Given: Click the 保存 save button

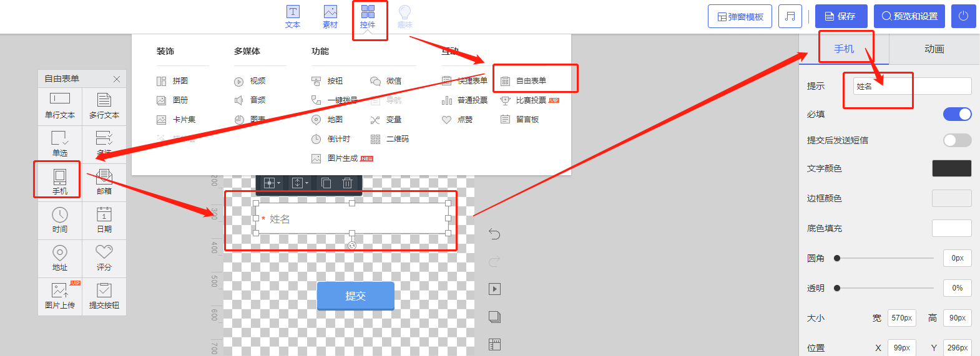Looking at the screenshot, I should coord(841,16).
